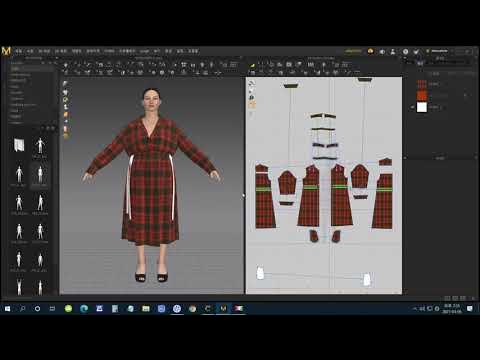
Task: Select the left sleeve pattern piece
Action: (x=287, y=182)
